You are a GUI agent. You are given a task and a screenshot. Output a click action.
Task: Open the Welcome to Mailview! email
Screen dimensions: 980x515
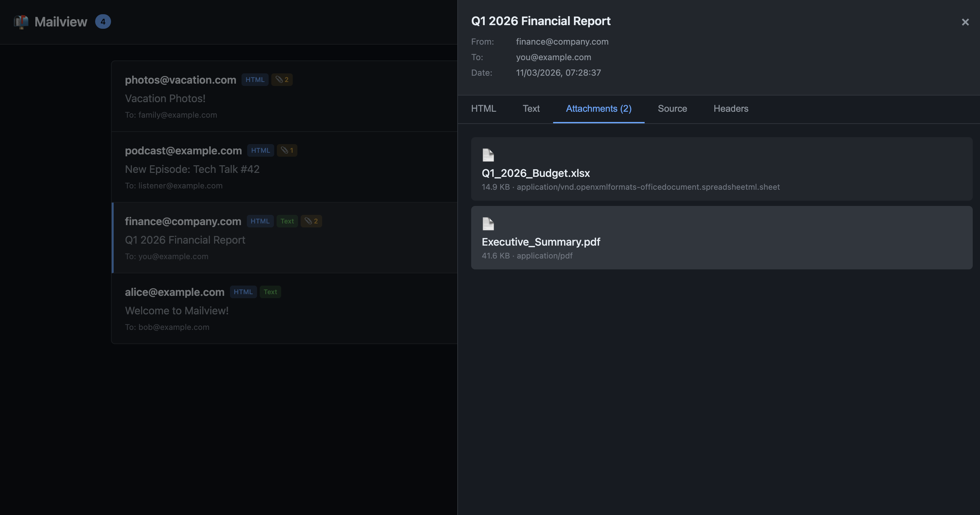tap(284, 308)
